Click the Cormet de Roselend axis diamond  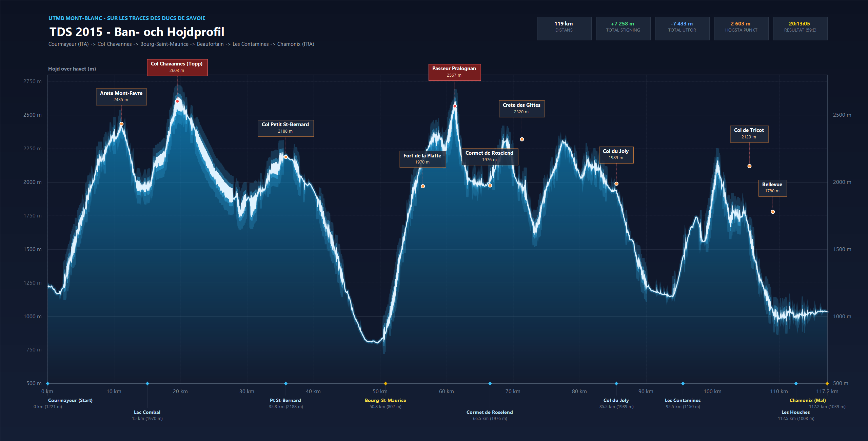pos(490,383)
